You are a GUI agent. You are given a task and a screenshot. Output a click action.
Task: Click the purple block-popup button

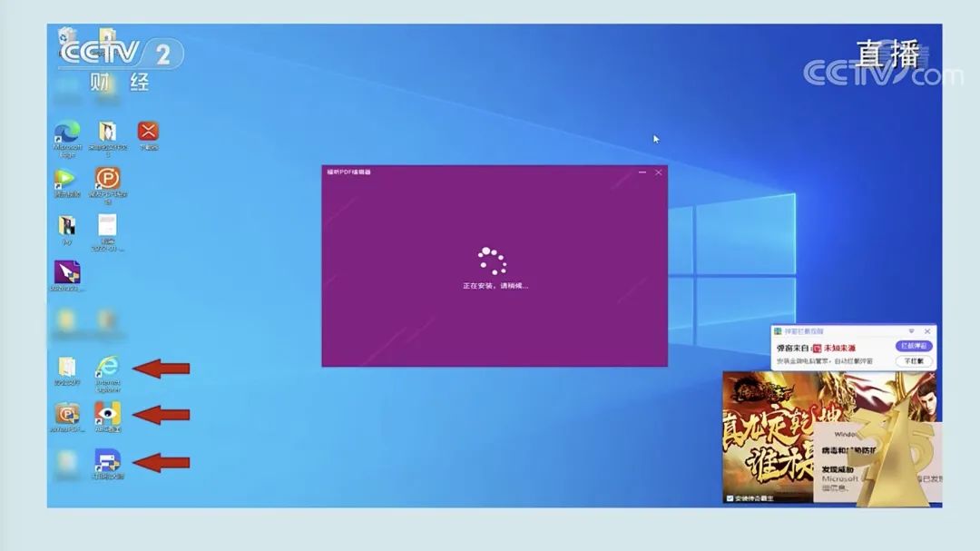pos(913,347)
